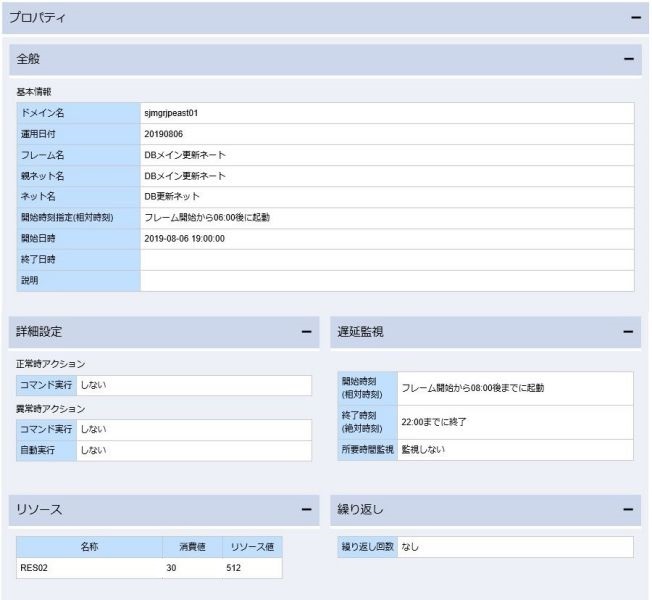
Task: Click the 終了時刻(絶対時刻) label
Action: coord(362,422)
